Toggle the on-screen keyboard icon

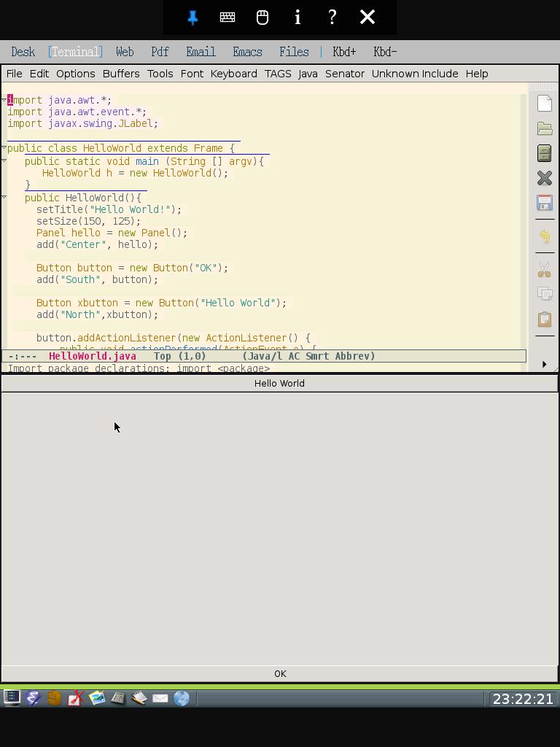coord(227,18)
